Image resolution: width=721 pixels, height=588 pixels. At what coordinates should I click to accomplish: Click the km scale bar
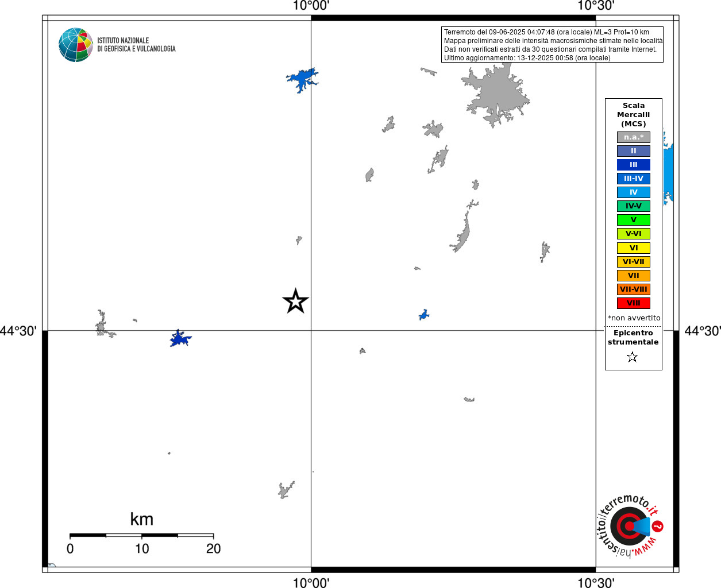[x=142, y=536]
